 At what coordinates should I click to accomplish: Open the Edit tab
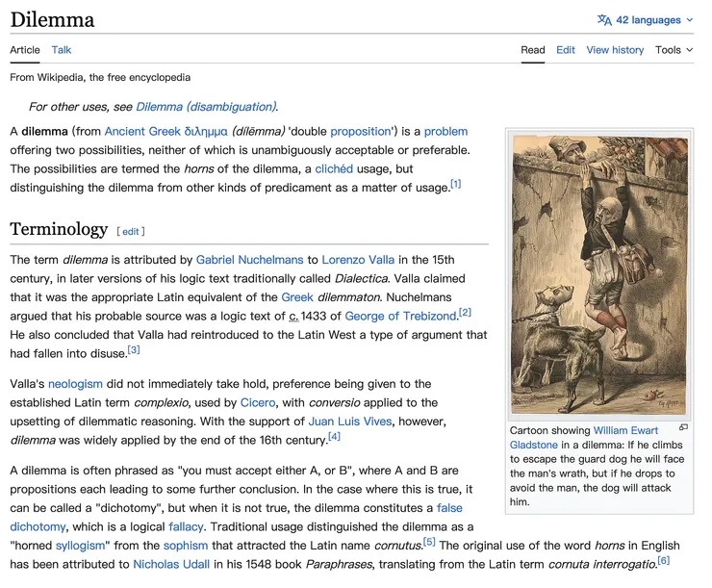coord(566,50)
